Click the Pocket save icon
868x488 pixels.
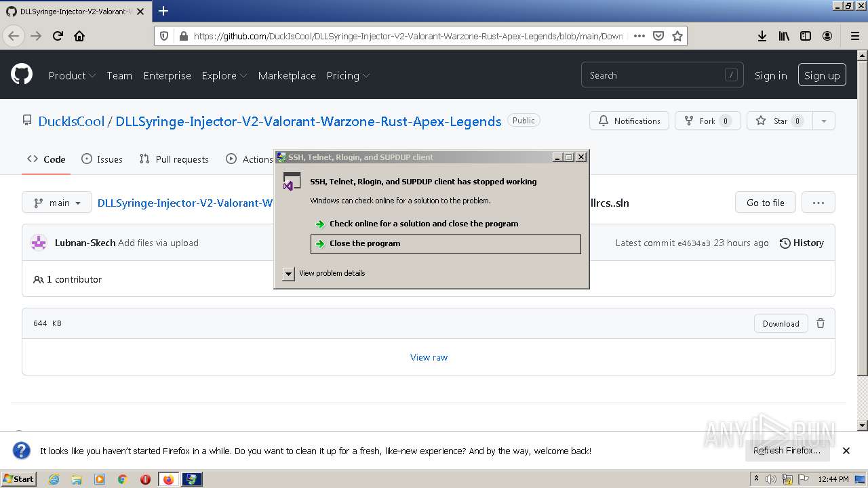658,36
